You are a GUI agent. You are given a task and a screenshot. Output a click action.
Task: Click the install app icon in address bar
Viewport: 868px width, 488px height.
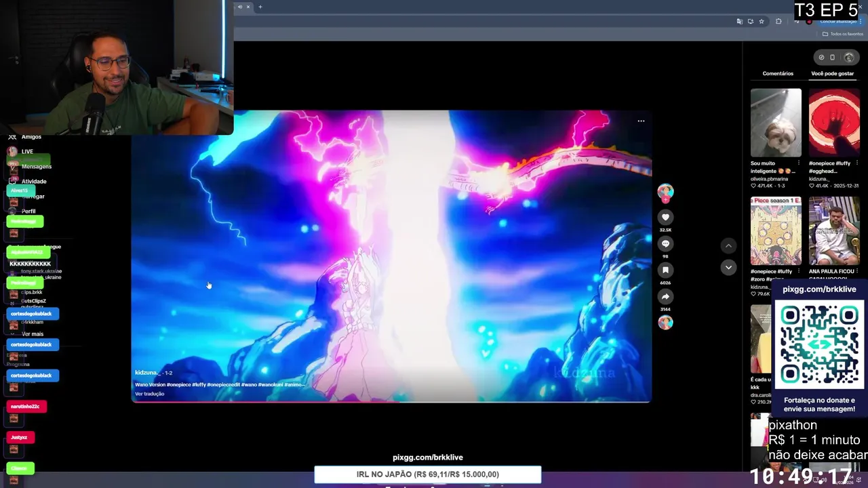751,21
